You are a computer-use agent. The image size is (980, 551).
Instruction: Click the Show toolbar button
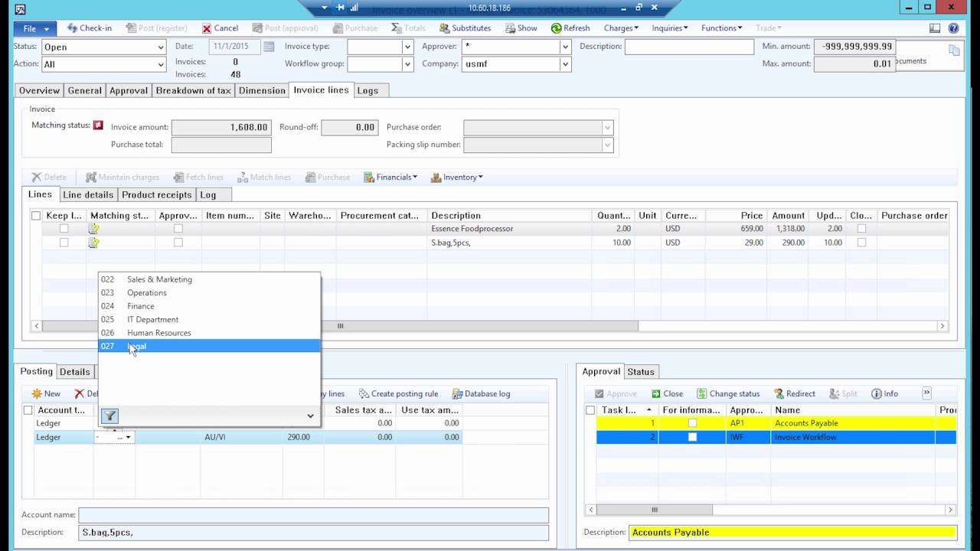(521, 28)
